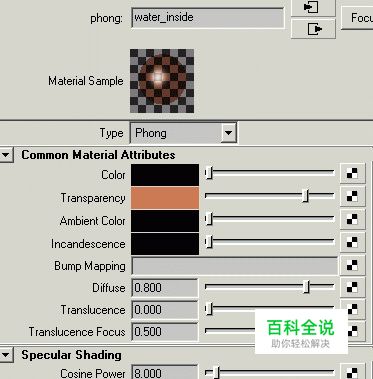Click the go to input connection icon
Screen dimensions: 373x379
pyautogui.click(x=313, y=7)
